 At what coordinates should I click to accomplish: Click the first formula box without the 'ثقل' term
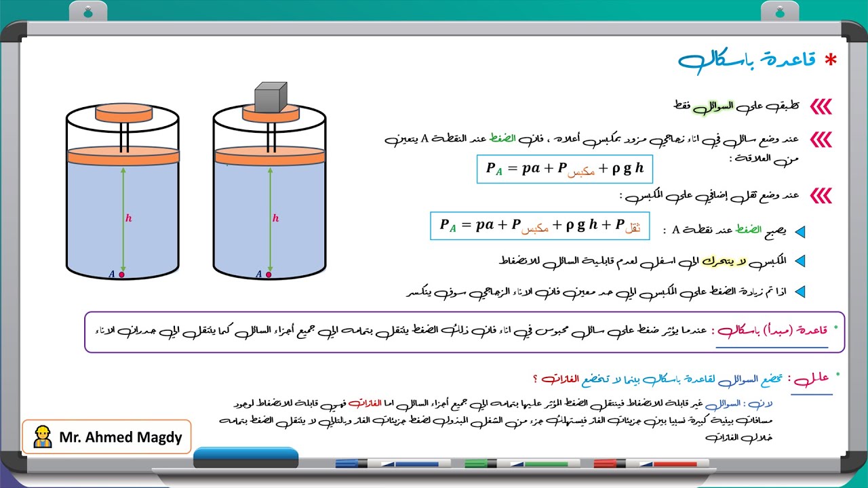[x=565, y=169]
